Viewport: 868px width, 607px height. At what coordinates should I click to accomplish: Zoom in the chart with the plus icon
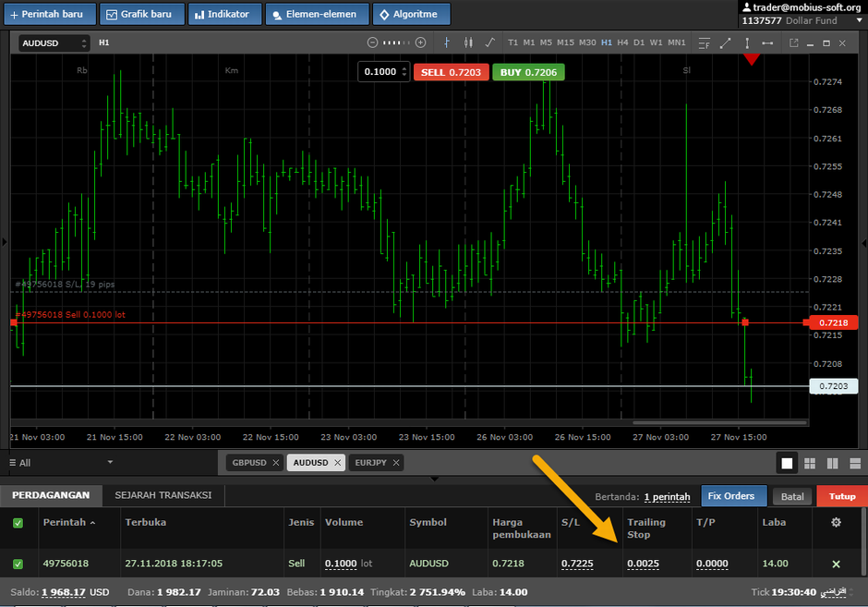click(421, 42)
